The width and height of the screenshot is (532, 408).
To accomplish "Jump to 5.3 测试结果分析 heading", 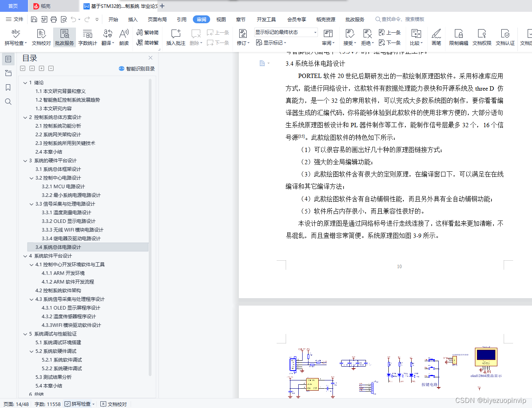I will pos(54,377).
